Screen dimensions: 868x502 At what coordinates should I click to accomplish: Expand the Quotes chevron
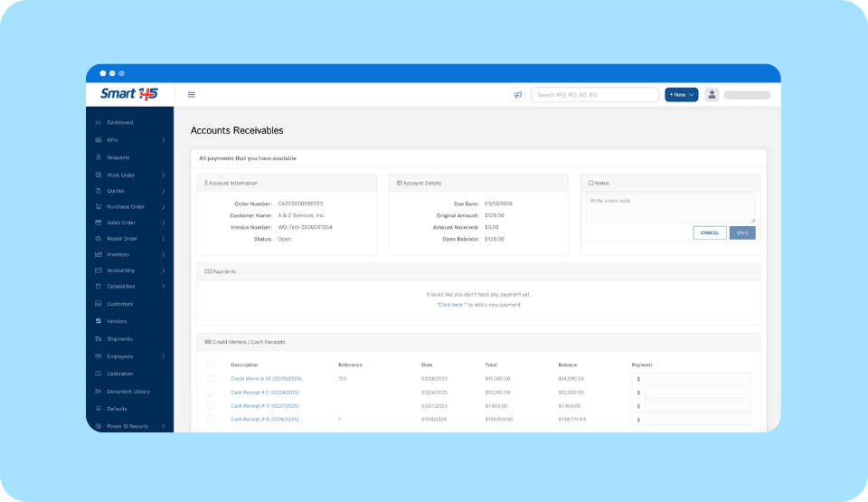164,191
